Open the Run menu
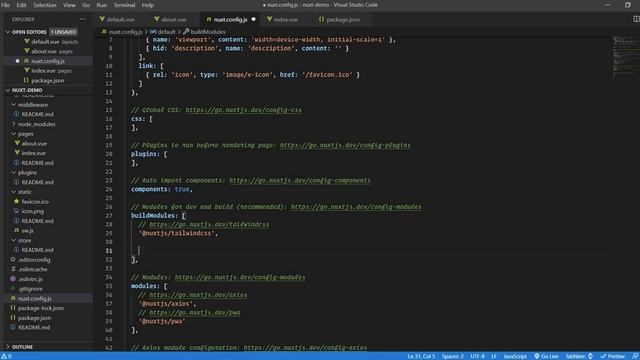Screen dimensions: 640x360 [102, 5]
